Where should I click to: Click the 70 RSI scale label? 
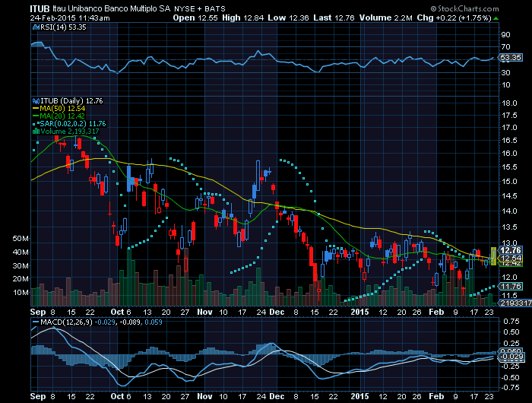coord(506,47)
